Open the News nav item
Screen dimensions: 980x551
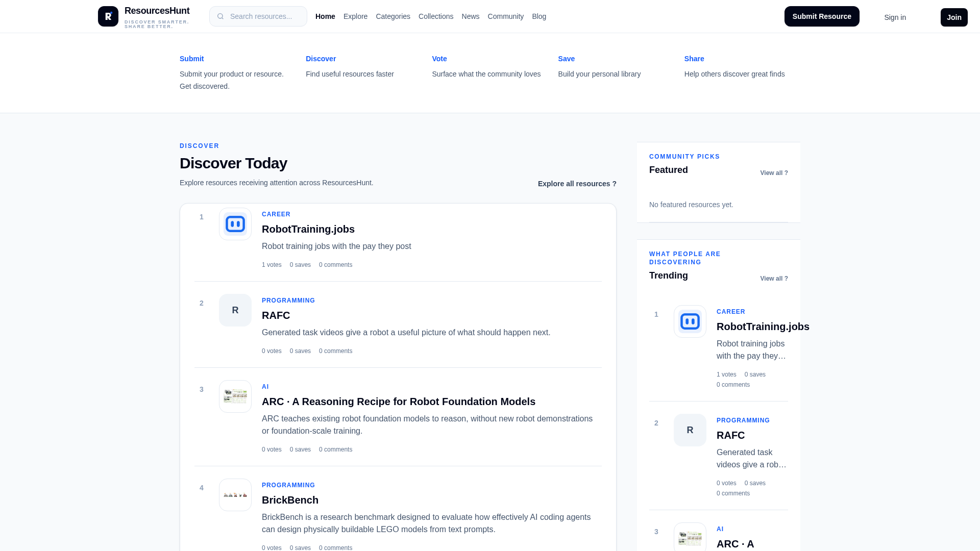point(471,16)
